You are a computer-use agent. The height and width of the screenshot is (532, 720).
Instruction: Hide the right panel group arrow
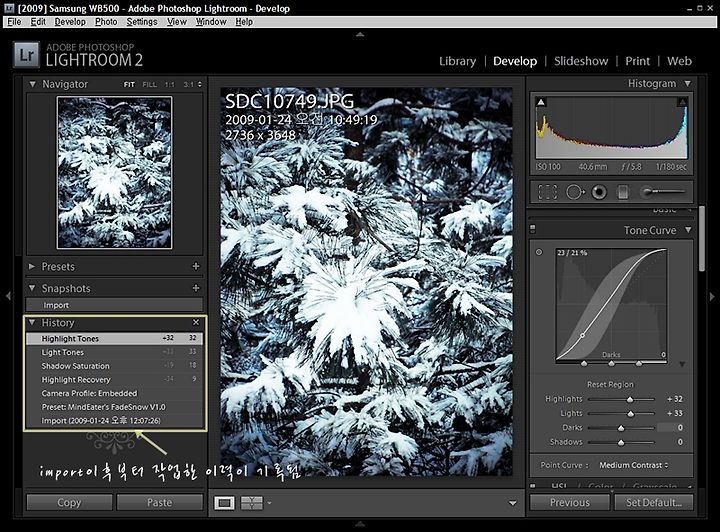712,297
